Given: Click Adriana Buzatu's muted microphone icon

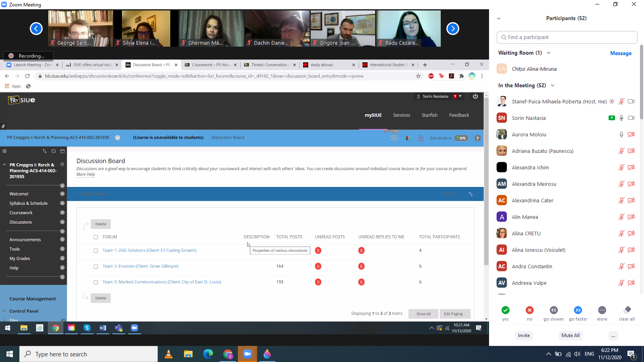Looking at the screenshot, I should [x=621, y=151].
